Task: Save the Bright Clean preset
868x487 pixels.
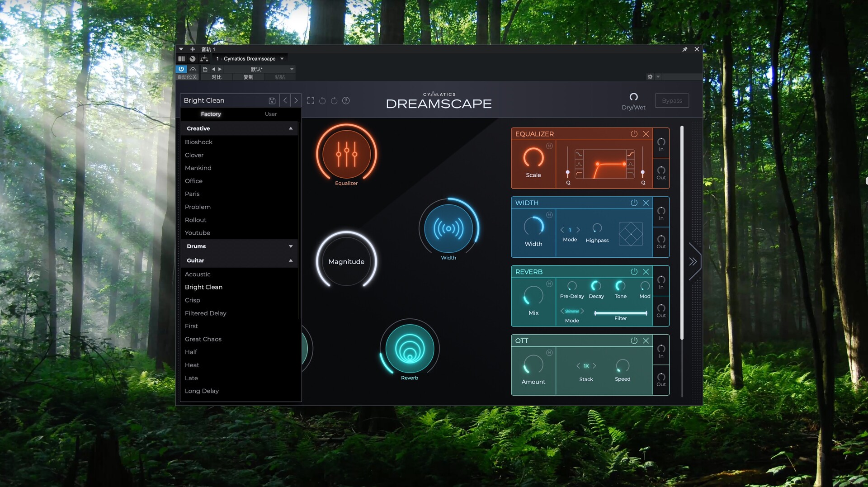Action: coord(272,101)
